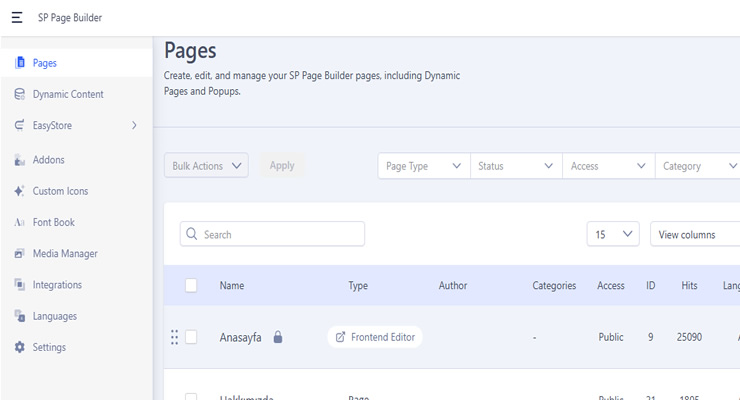Sort by the Hits column header
Image resolution: width=740 pixels, height=400 pixels.
[689, 285]
